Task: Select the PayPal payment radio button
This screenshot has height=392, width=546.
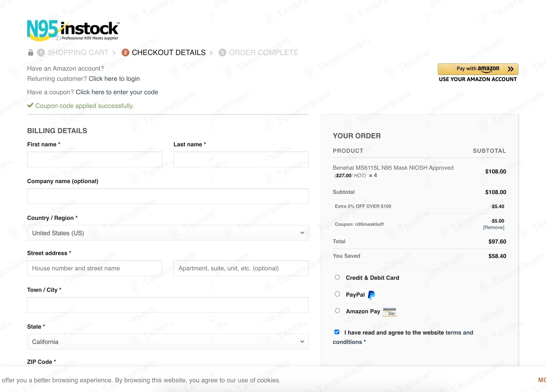Action: click(x=337, y=294)
